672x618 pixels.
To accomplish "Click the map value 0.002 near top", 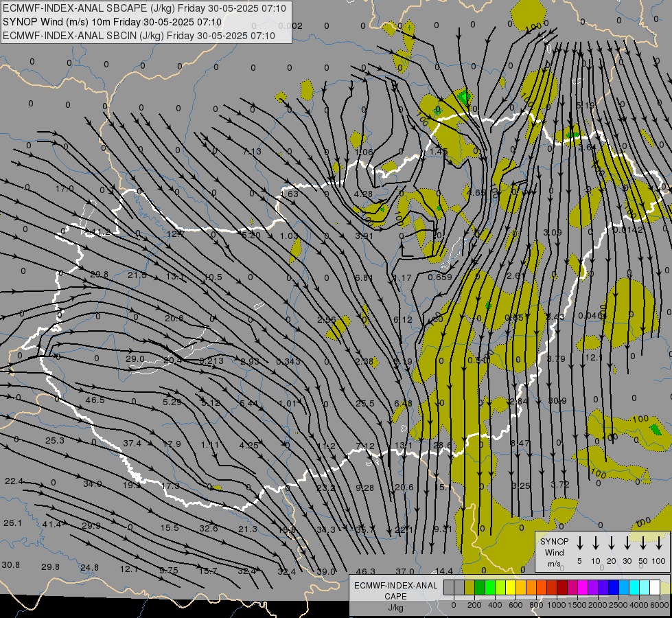I will (290, 25).
